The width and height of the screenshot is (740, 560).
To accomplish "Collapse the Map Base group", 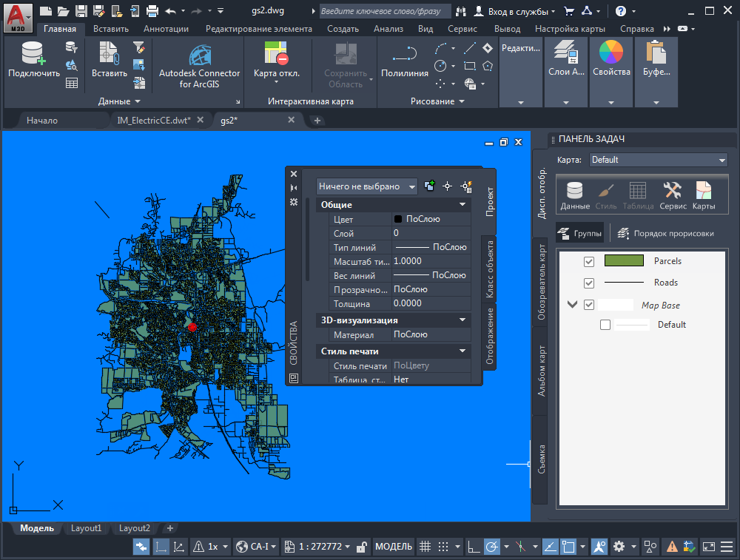I will pos(572,305).
